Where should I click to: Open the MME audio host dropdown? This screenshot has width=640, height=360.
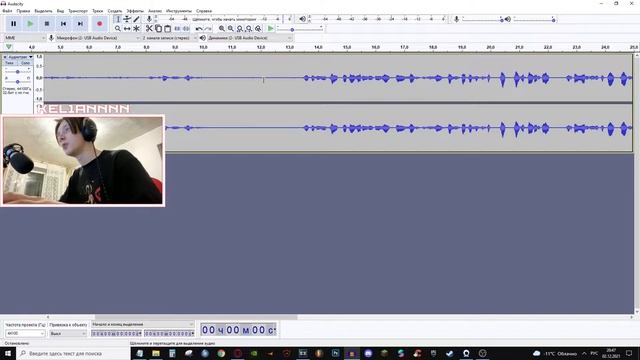pyautogui.click(x=25, y=38)
